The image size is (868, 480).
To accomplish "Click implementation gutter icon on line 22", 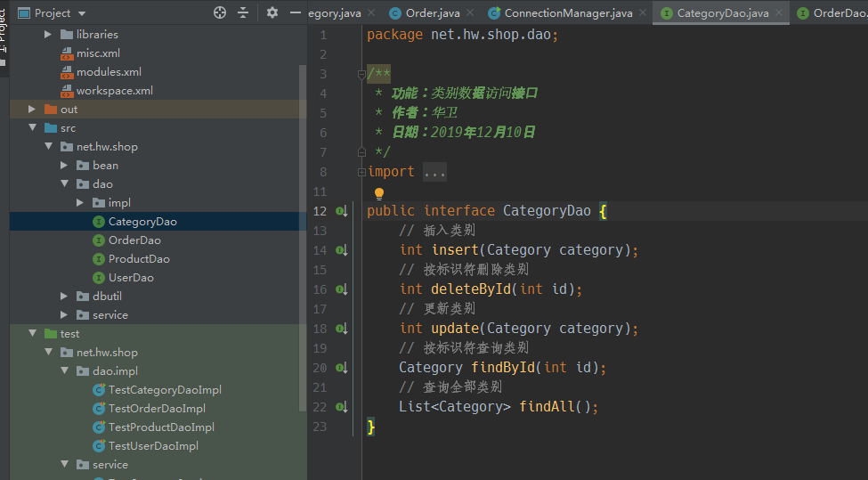I will point(342,407).
